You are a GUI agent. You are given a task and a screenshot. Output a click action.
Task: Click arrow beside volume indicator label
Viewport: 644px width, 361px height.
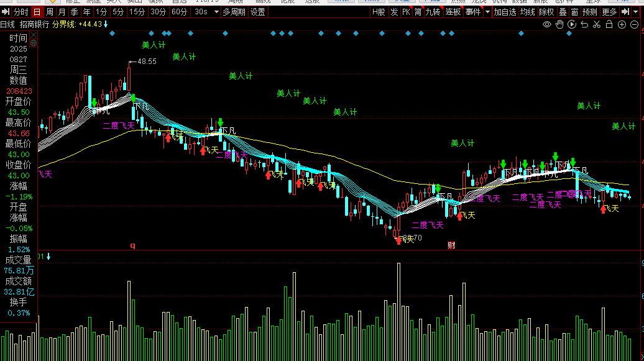[48, 257]
